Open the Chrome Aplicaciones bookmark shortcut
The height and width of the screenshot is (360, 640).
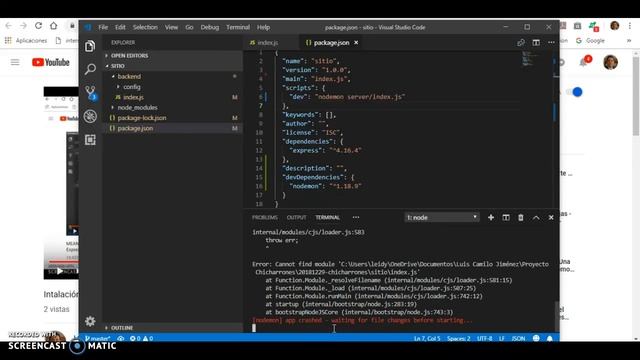(26, 40)
